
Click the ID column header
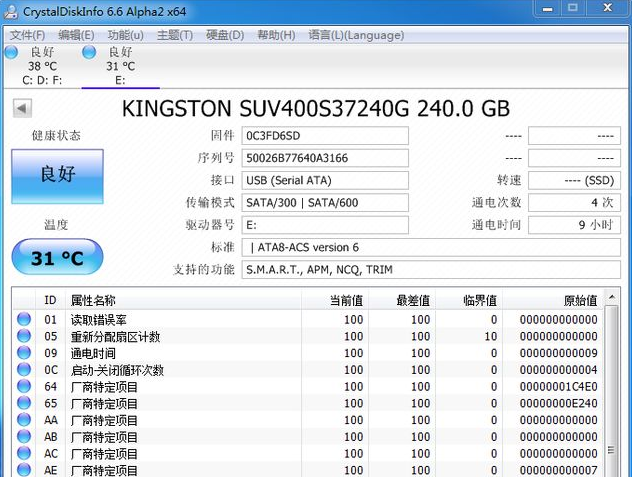(x=50, y=300)
